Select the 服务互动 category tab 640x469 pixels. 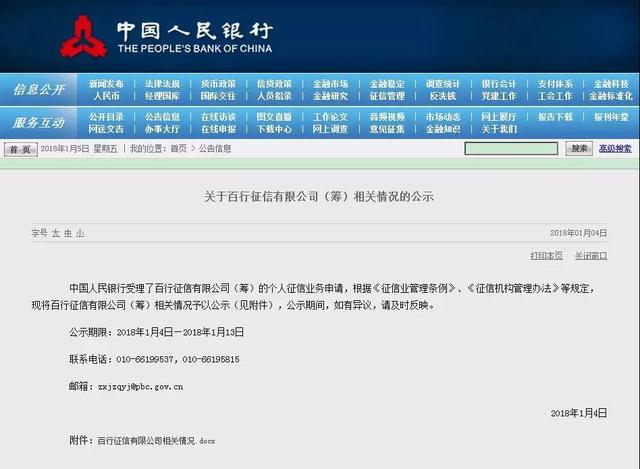[38, 122]
